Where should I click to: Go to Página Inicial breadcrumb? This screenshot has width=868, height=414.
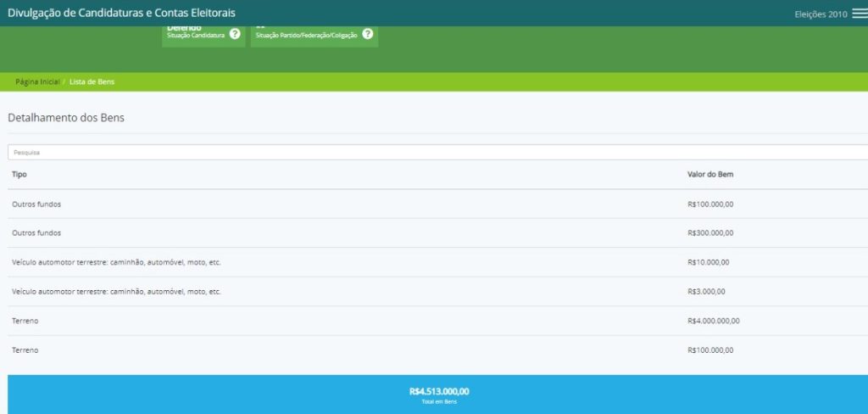tap(37, 81)
